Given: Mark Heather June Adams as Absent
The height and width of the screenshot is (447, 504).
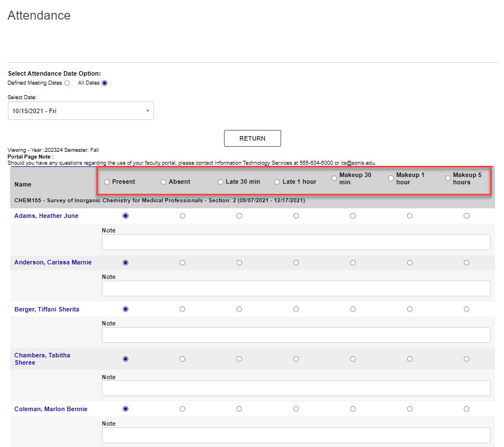Looking at the screenshot, I should (182, 216).
